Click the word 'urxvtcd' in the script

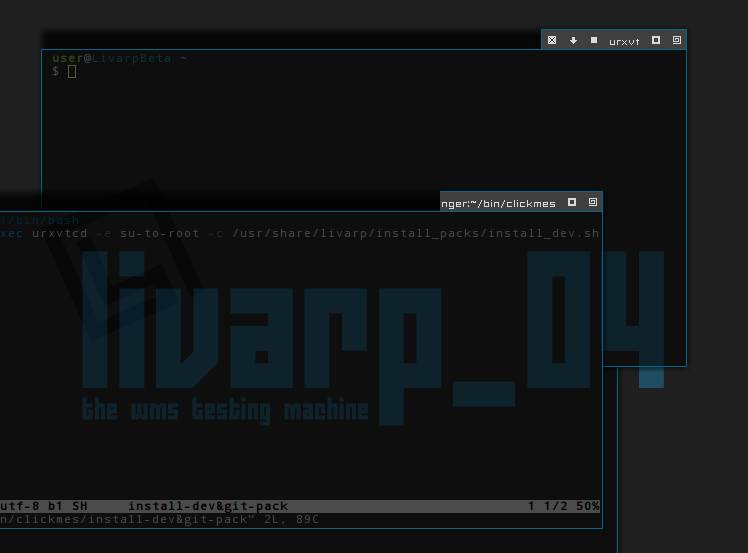pos(60,233)
